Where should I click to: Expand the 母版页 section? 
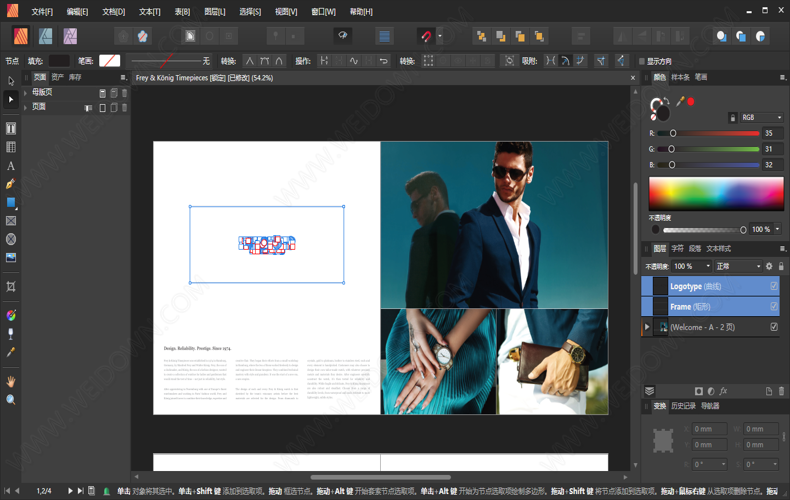click(25, 93)
